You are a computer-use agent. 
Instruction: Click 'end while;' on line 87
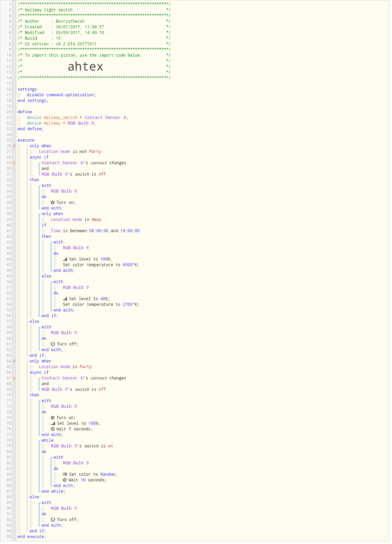pos(53,491)
